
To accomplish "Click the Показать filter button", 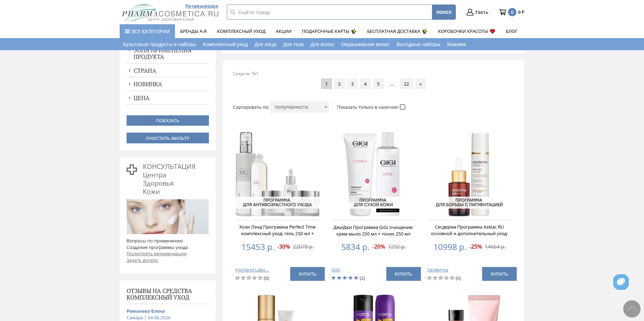I will click(168, 121).
